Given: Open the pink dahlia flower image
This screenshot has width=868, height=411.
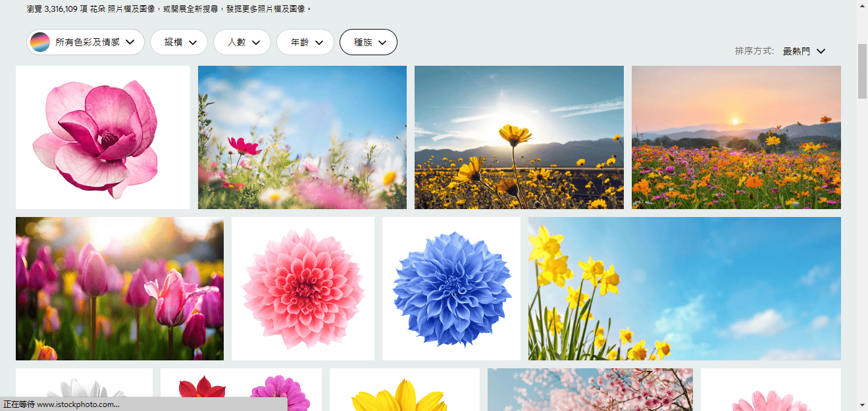Looking at the screenshot, I should 303,288.
